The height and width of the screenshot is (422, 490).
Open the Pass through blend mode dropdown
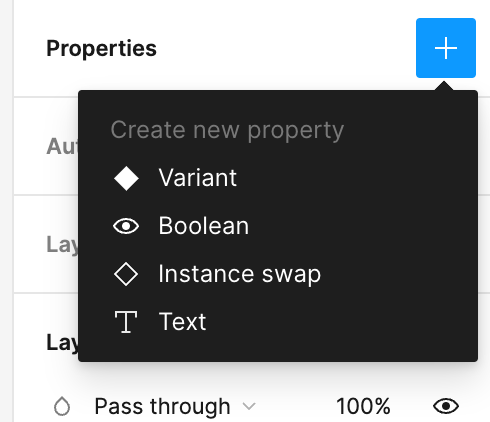tap(175, 407)
